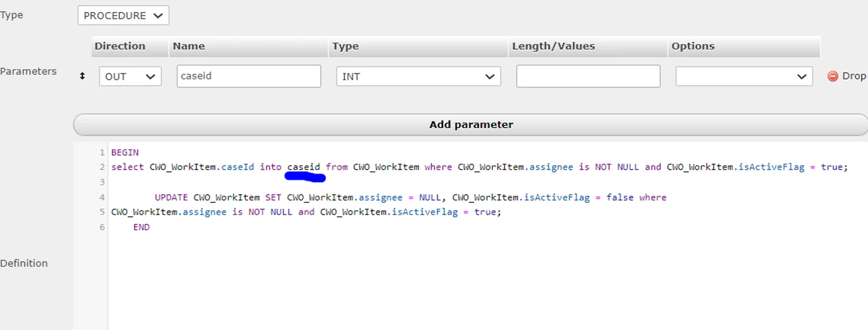The width and height of the screenshot is (868, 330).
Task: Click the SET keyword on line 4
Action: (x=273, y=197)
